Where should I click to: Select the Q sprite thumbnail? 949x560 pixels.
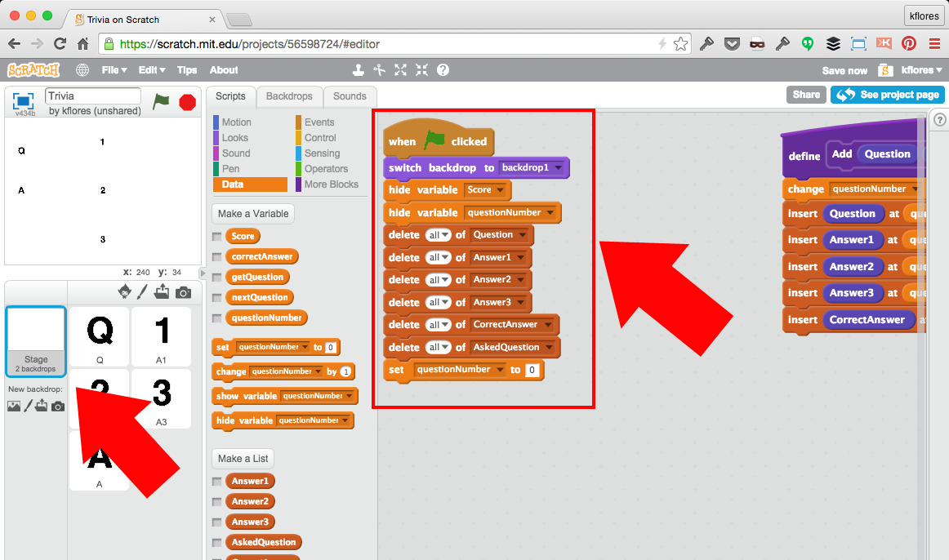(100, 336)
